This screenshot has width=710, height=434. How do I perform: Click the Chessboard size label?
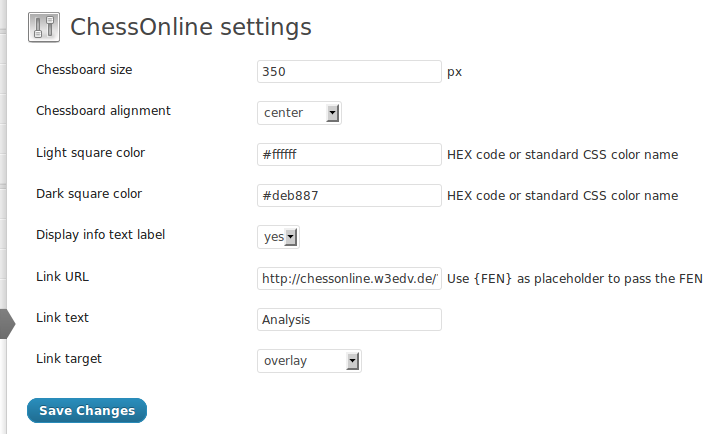pos(84,70)
